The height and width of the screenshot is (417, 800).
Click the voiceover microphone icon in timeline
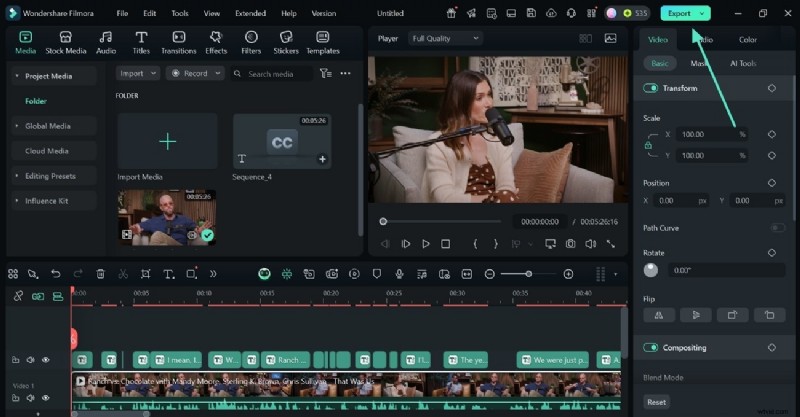pyautogui.click(x=399, y=274)
